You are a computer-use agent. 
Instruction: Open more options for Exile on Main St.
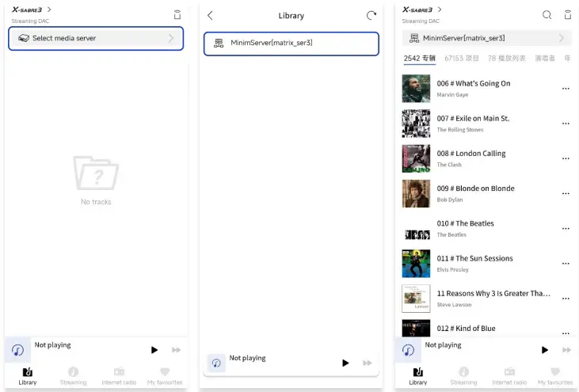[x=566, y=124]
